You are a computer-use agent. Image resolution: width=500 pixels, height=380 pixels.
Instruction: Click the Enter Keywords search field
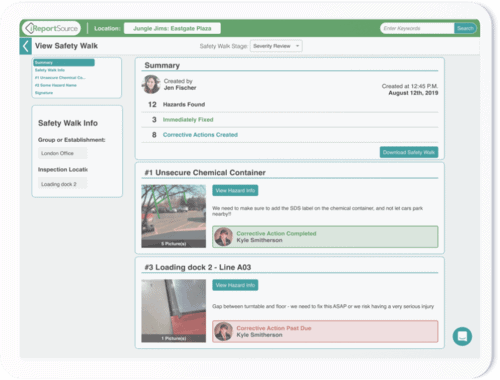(x=417, y=28)
